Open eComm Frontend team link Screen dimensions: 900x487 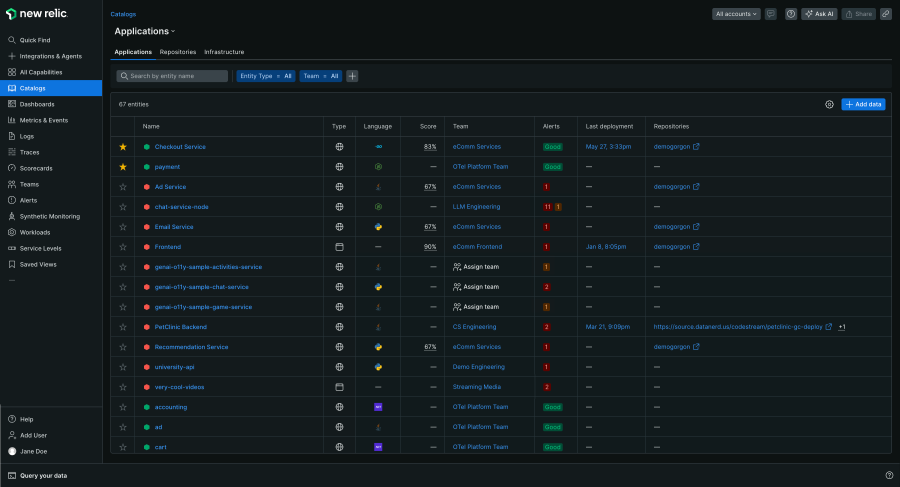pos(477,247)
